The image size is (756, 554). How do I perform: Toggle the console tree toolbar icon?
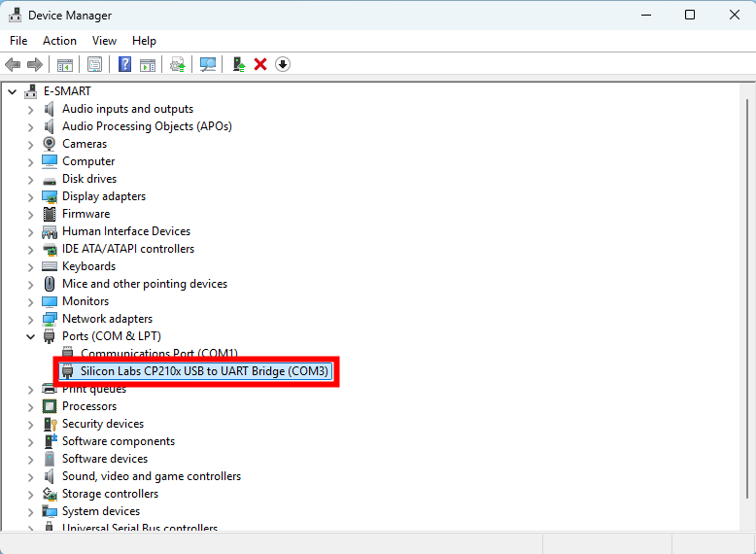pyautogui.click(x=65, y=64)
